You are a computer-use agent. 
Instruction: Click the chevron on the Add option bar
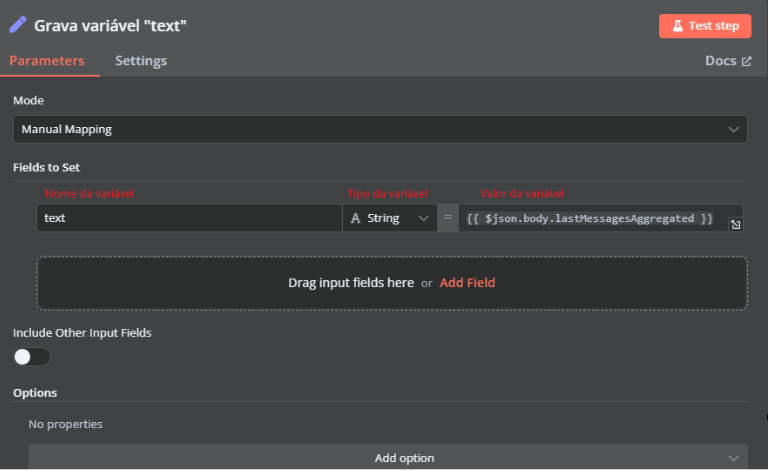[734, 457]
